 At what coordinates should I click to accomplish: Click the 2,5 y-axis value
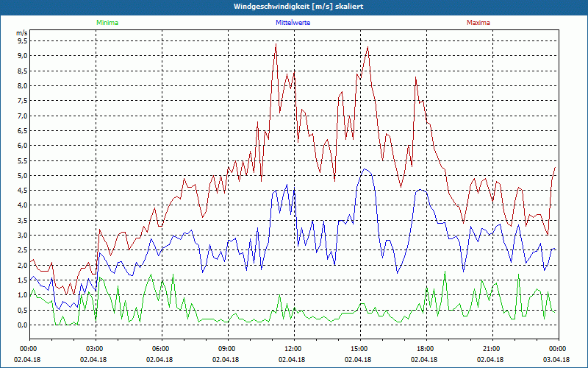[24, 250]
